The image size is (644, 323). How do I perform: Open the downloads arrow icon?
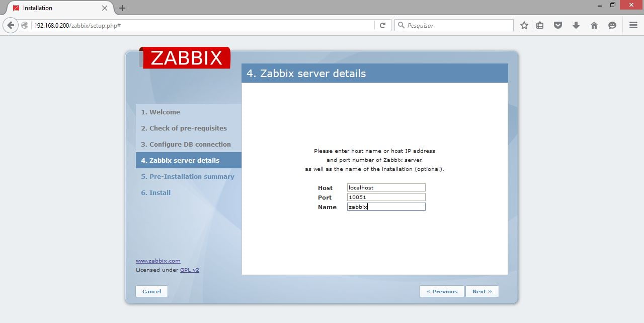coord(576,25)
